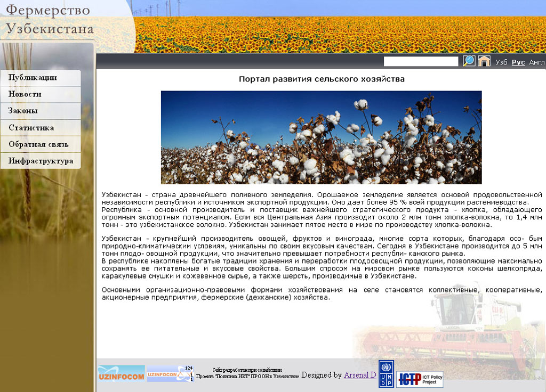Image resolution: width=546 pixels, height=392 pixels.
Task: Click the Фермерство Узбекистана site logo
Action: [50, 20]
